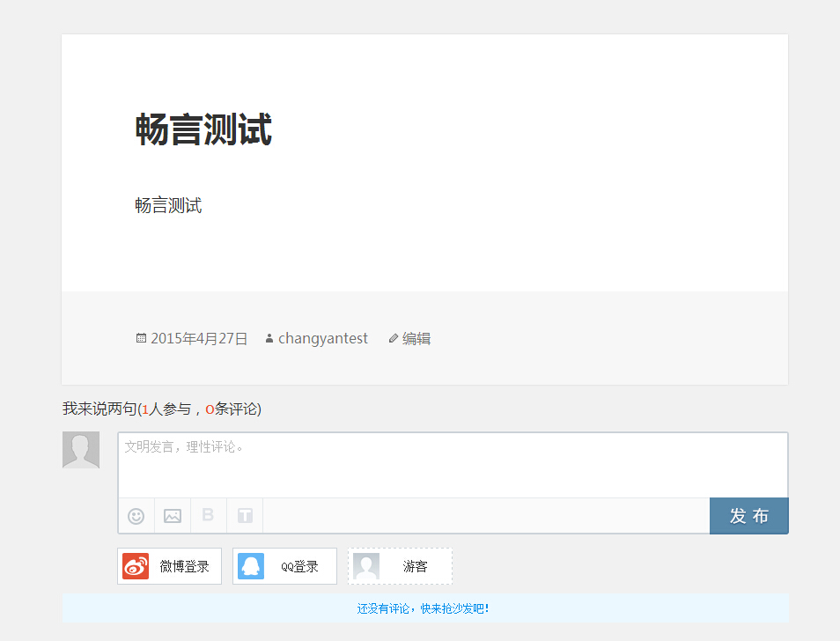The width and height of the screenshot is (840, 641).
Task: Click the pencil edit icon
Action: point(394,338)
